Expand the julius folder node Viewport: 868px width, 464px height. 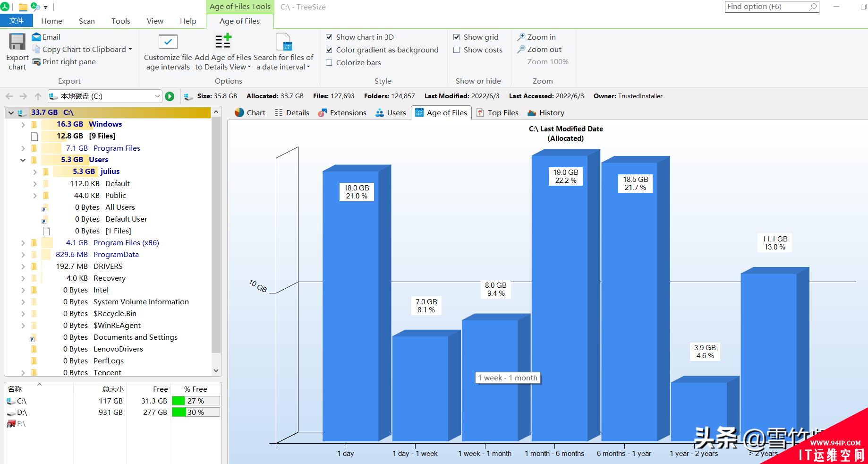(35, 172)
